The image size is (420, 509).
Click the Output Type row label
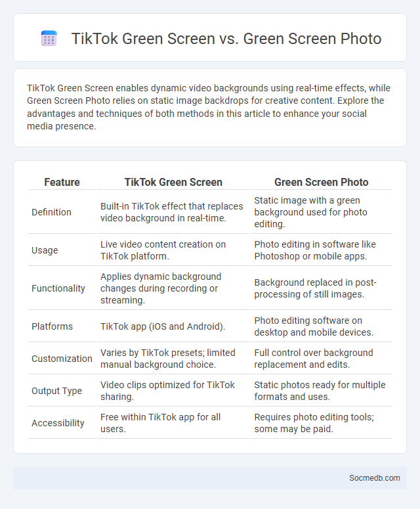tap(56, 391)
